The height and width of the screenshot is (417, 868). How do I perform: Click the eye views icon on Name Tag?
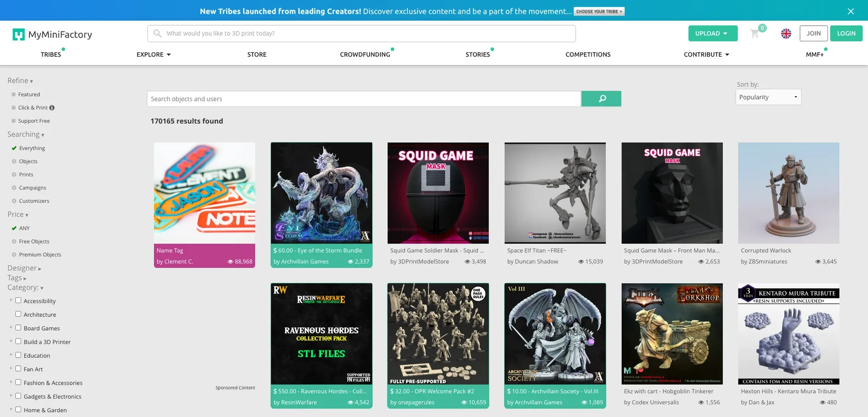230,261
